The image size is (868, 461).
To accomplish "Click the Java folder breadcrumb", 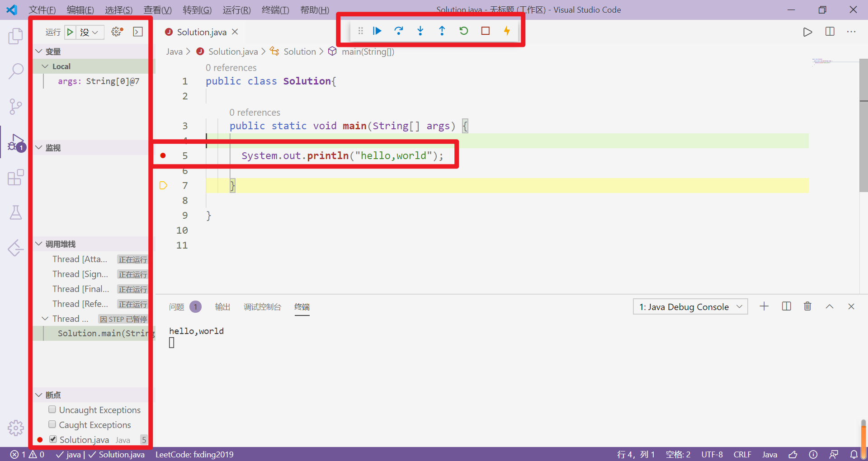I will tap(174, 52).
